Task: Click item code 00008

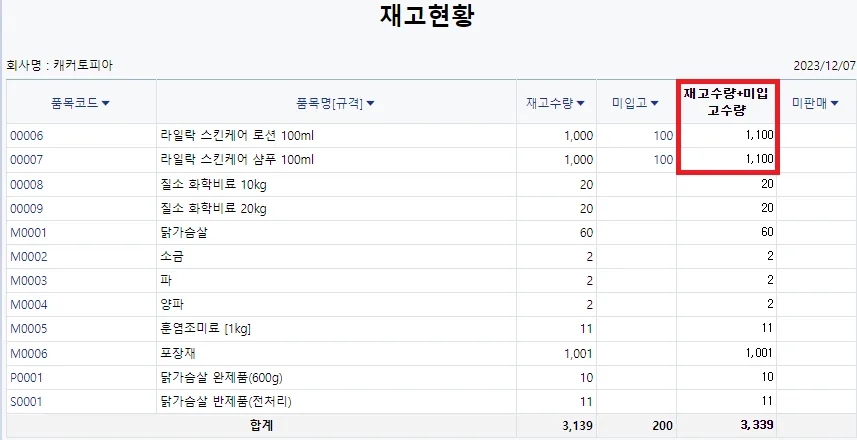Action: (26, 185)
